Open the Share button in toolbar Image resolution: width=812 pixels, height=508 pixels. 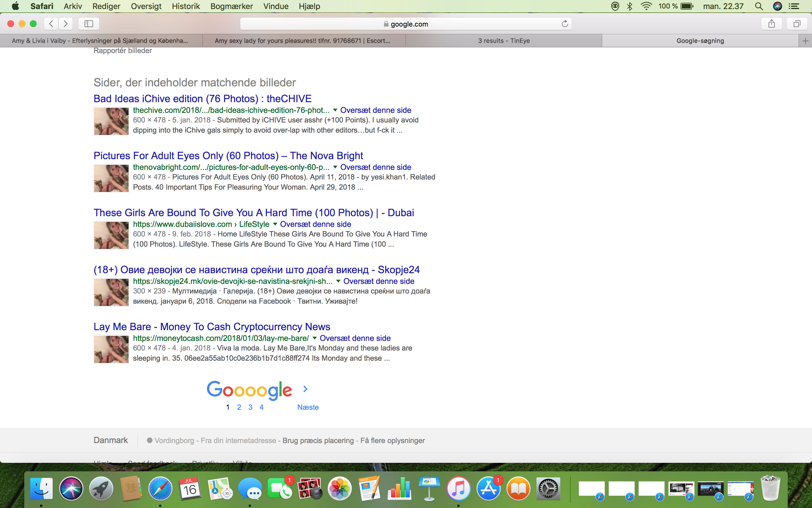pyautogui.click(x=772, y=23)
